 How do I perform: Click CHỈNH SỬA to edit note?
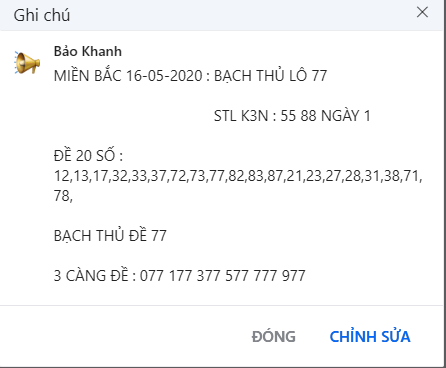370,336
